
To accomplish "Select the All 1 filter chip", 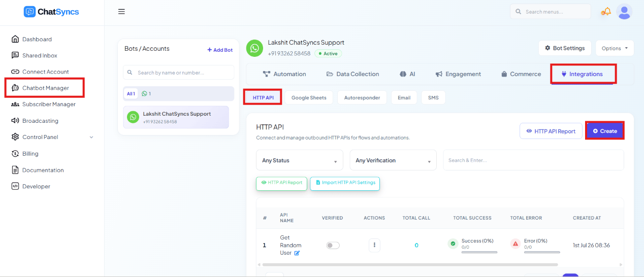I will tap(131, 94).
